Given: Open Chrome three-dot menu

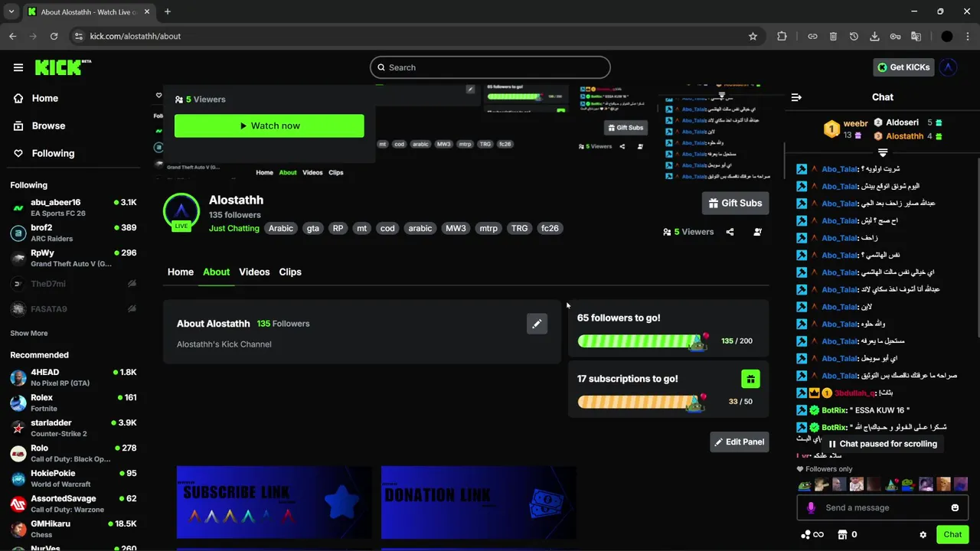Looking at the screenshot, I should (968, 36).
